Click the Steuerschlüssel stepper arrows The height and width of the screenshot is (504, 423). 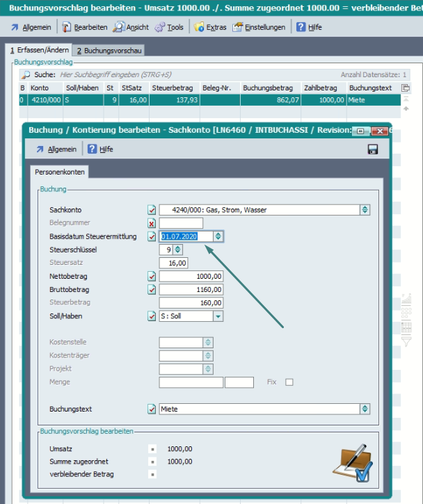coord(177,250)
